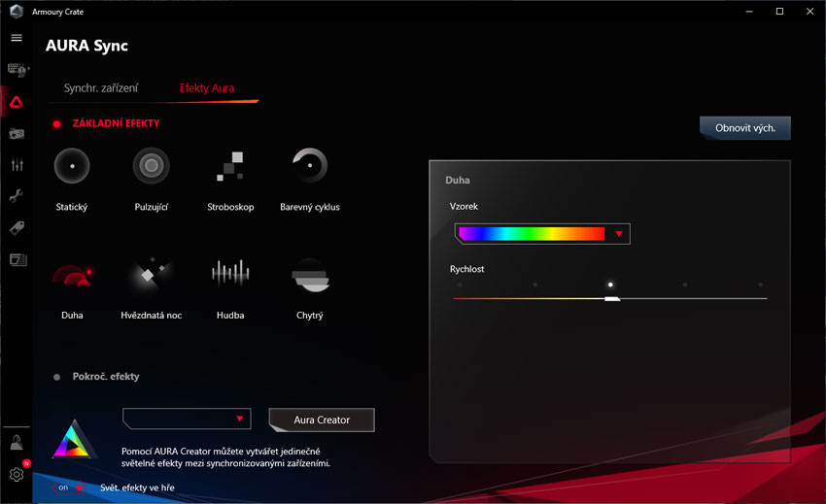Set Rychlost to the fourth speed dot
Screen dimensions: 826x504
pos(685,285)
